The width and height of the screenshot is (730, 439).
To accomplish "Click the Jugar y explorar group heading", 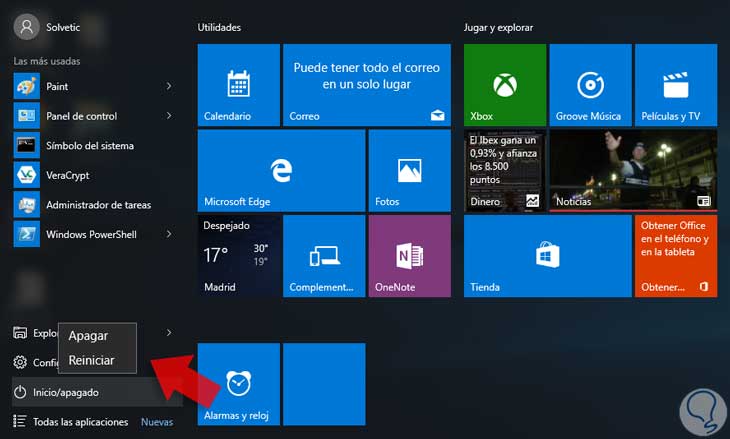I will [498, 27].
